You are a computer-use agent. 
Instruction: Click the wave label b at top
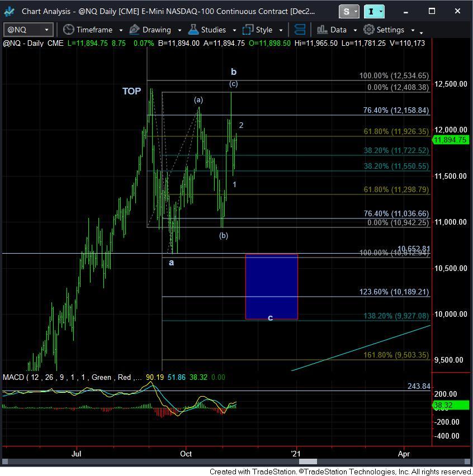pyautogui.click(x=233, y=72)
